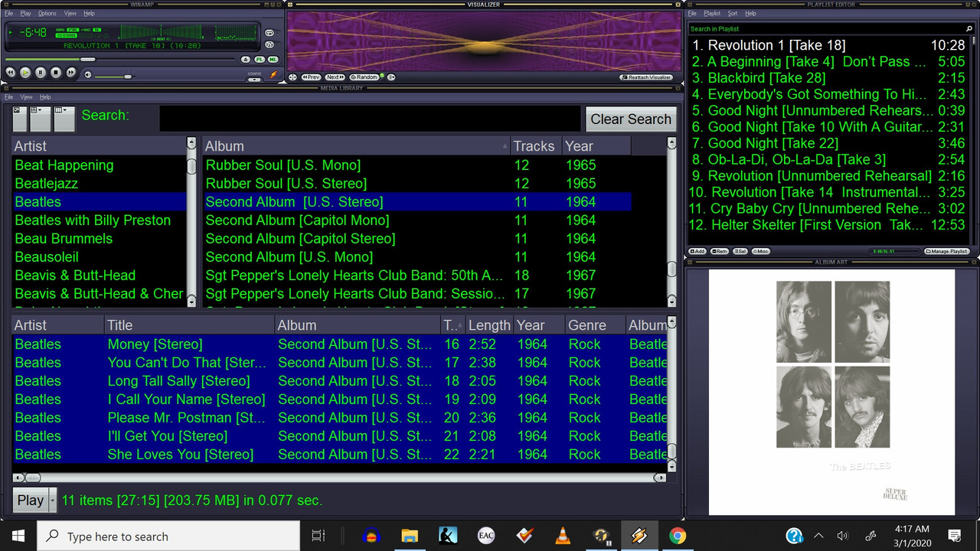Click the Clear Search button
The image size is (980, 551).
point(631,119)
